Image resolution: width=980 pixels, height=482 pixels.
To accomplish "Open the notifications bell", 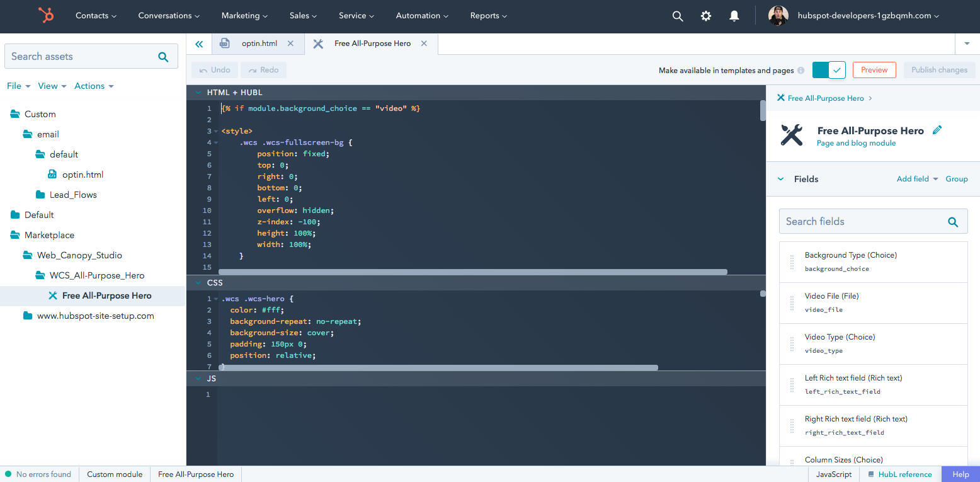I will (734, 16).
